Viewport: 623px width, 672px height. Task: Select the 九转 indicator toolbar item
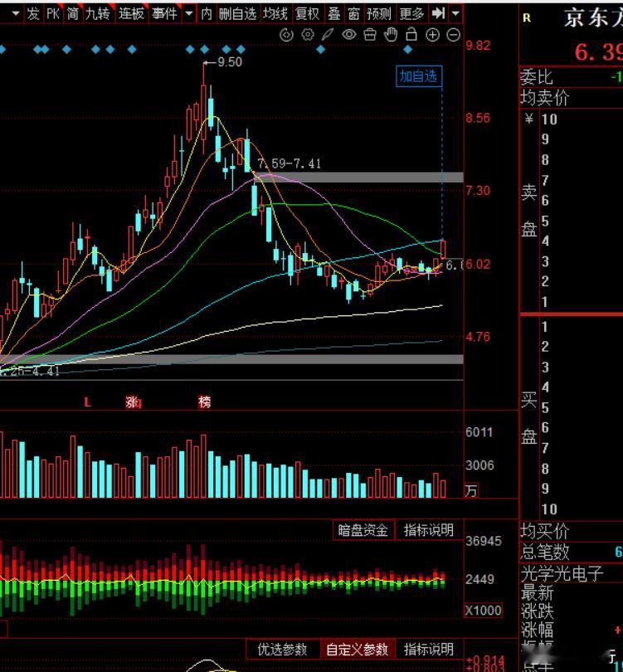pos(97,14)
